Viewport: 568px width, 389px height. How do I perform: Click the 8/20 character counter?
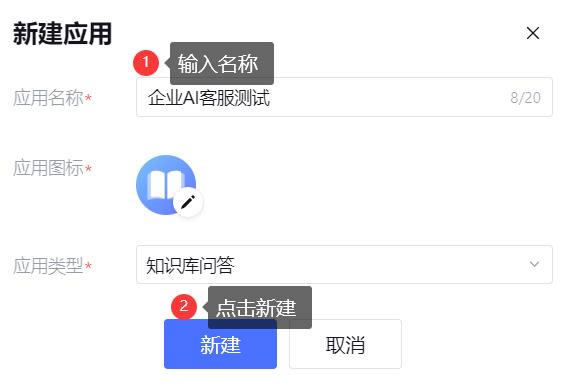525,98
